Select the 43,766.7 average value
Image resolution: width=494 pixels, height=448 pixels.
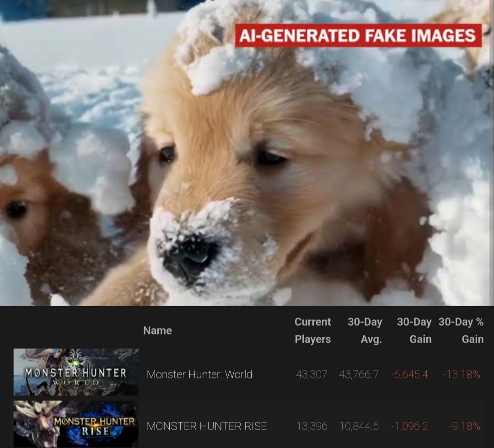tap(359, 374)
